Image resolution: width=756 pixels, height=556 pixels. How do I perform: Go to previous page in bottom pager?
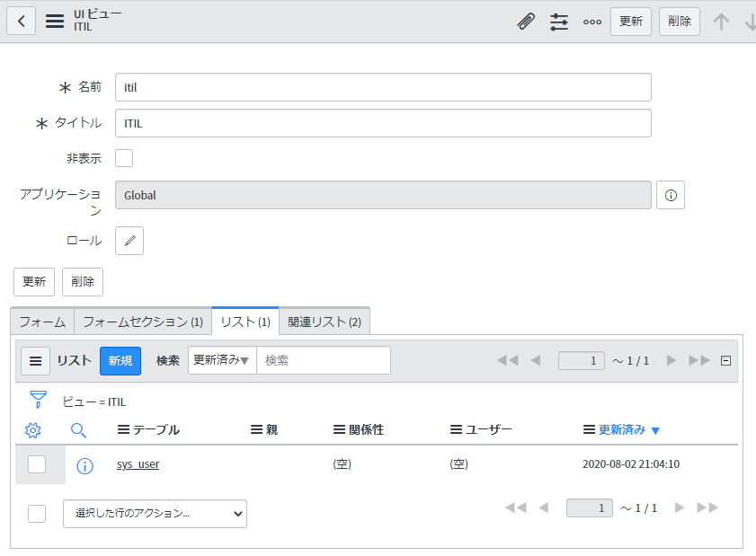tap(544, 507)
